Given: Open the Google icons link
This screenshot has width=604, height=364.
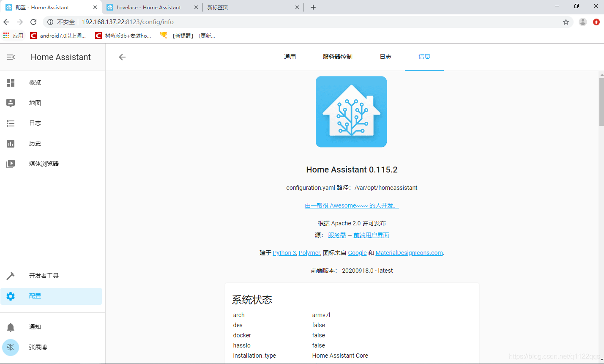Looking at the screenshot, I should click(357, 253).
